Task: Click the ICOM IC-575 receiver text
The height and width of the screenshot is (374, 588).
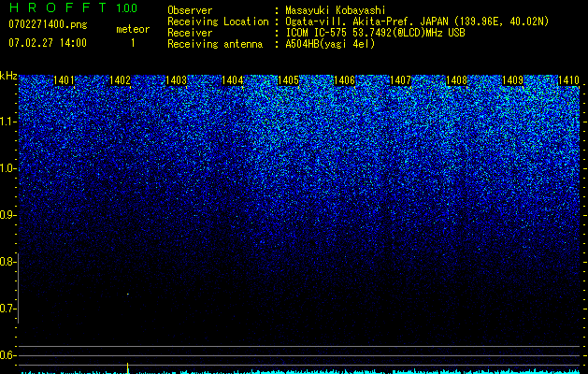Action: pyautogui.click(x=375, y=33)
